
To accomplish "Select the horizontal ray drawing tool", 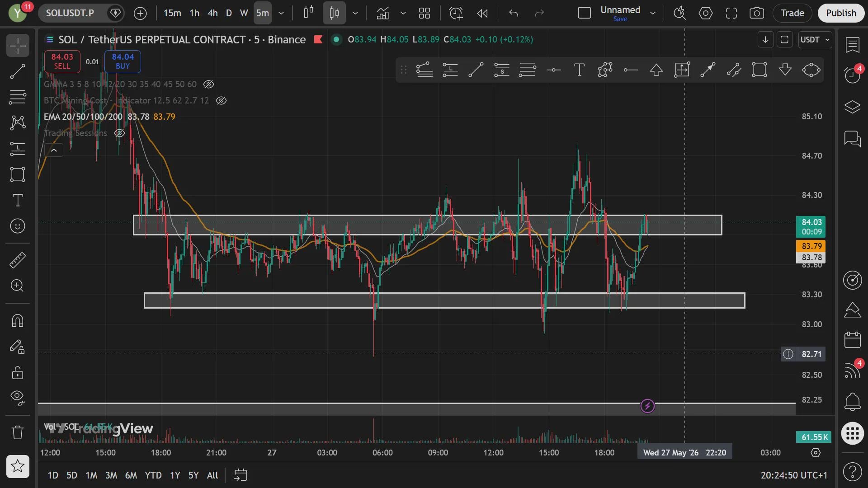I will click(631, 70).
